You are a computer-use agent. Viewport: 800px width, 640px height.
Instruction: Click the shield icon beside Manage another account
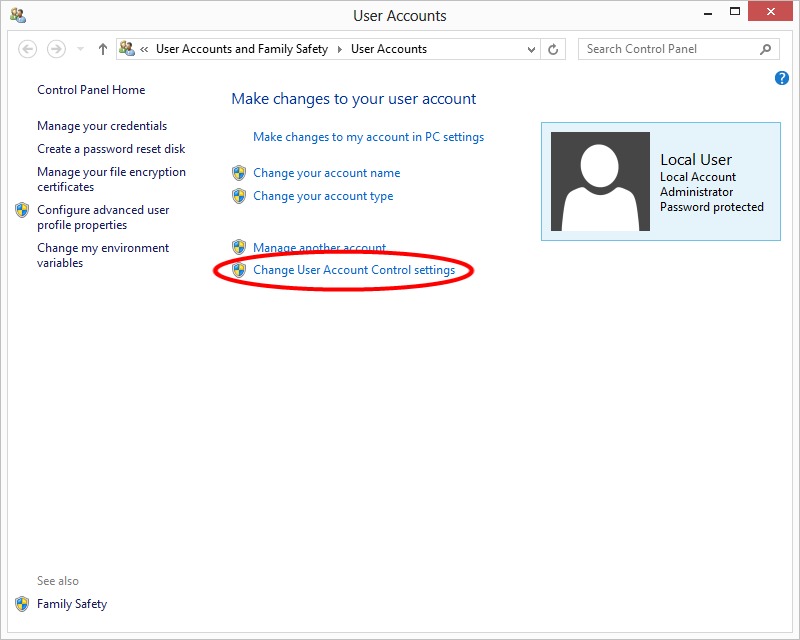(239, 248)
